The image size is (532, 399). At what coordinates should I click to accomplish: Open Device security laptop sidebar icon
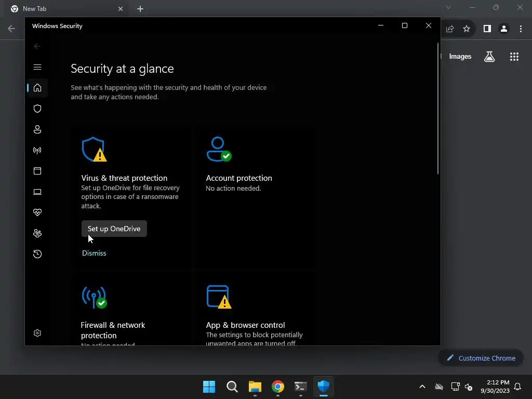pos(37,192)
